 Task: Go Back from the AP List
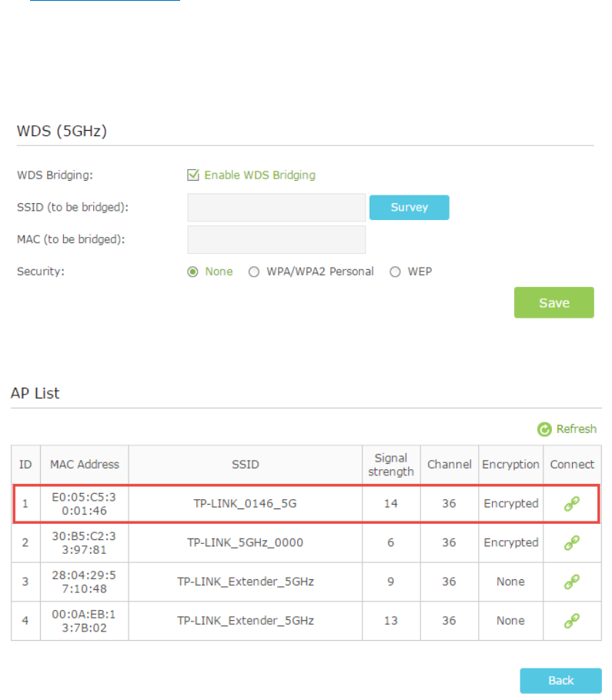tap(560, 680)
